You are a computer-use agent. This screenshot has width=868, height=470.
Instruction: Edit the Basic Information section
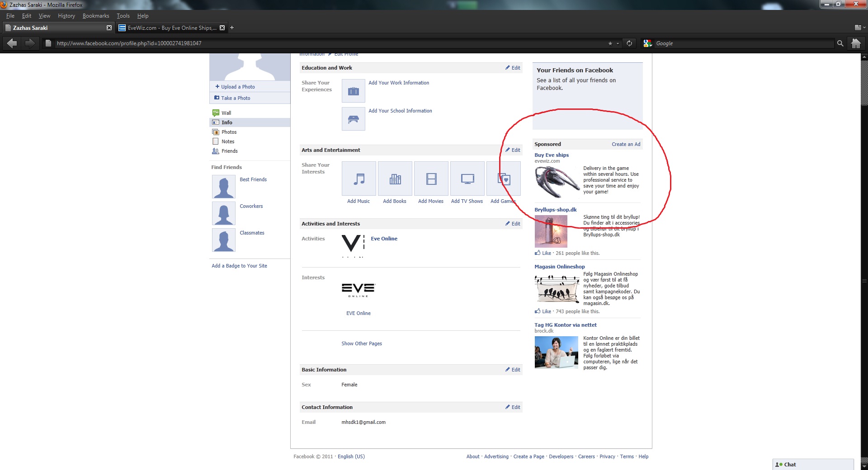coord(513,370)
